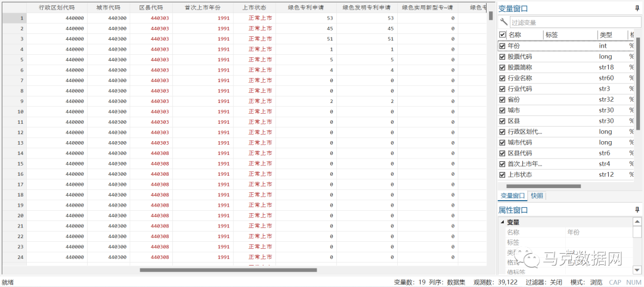Select the 年份 variable name in list
Image resolution: width=644 pixels, height=287 pixels.
(514, 46)
